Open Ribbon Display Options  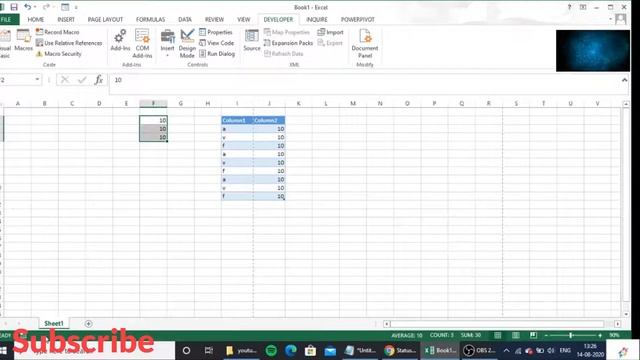click(583, 7)
